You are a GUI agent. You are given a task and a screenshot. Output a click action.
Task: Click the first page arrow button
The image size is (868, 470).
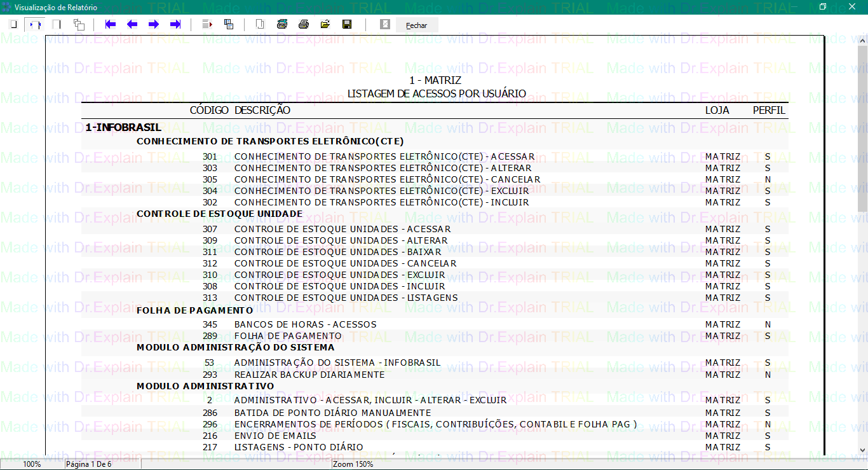coord(111,25)
